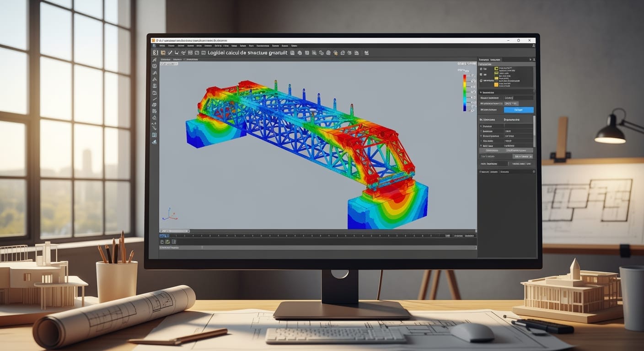Click the axis-shaped icon beside the pencil tool
644x351 pixels.
pyautogui.click(x=177, y=53)
